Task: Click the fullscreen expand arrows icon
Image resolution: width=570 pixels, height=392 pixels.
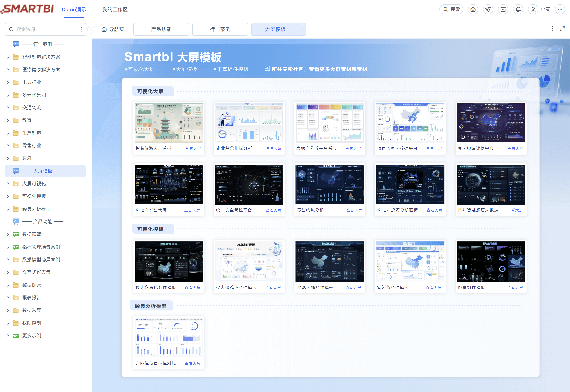Action: pyautogui.click(x=562, y=29)
